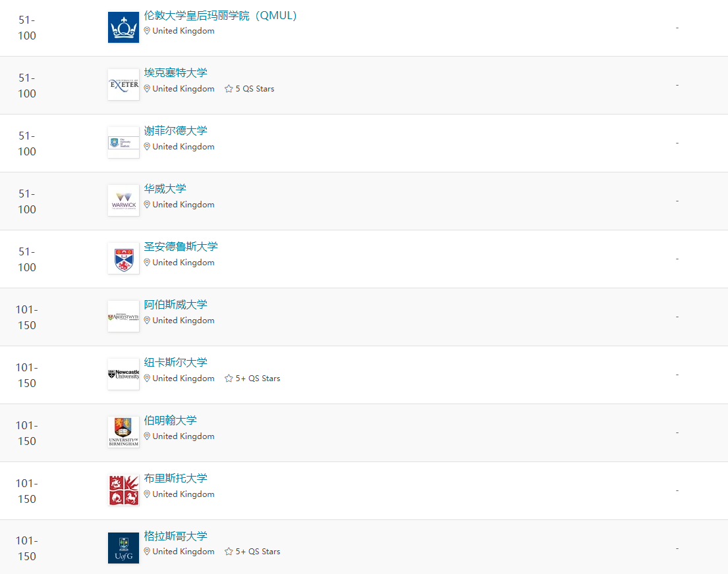Click the "51-100" rank beside 华威大学
The height and width of the screenshot is (574, 728).
coord(27,201)
